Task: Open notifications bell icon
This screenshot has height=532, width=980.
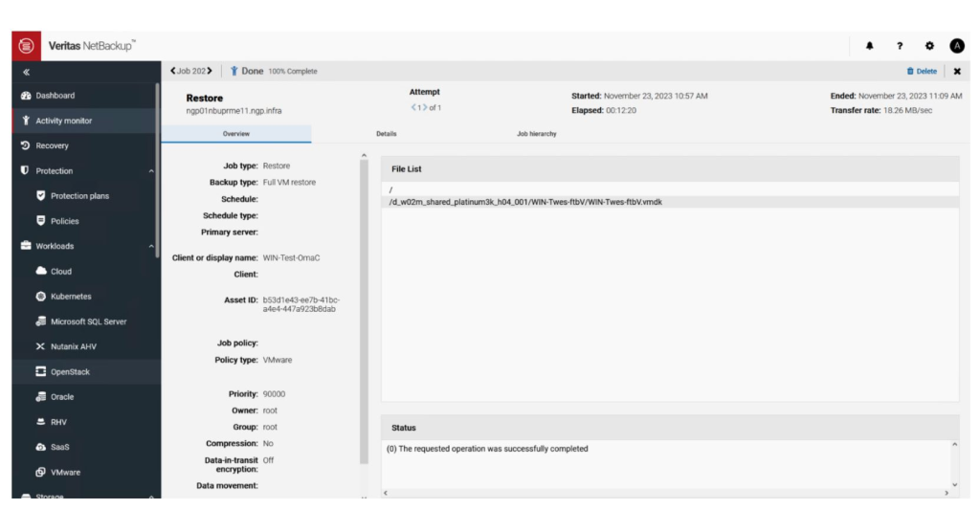Action: tap(869, 46)
